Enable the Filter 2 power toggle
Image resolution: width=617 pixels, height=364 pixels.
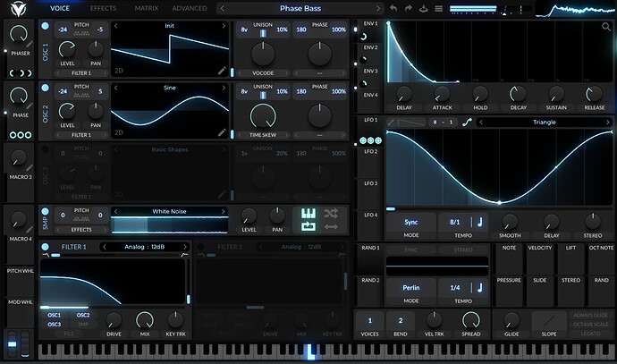(201, 247)
